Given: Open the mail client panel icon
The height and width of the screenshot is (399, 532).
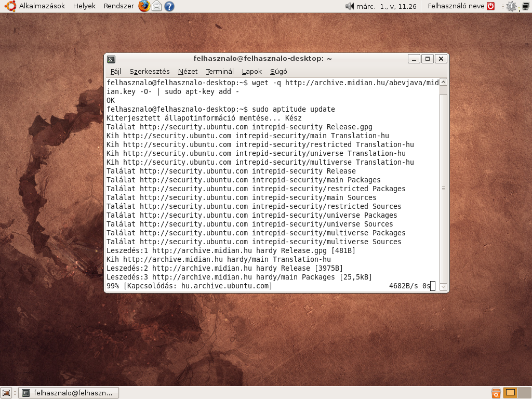Looking at the screenshot, I should [x=156, y=6].
